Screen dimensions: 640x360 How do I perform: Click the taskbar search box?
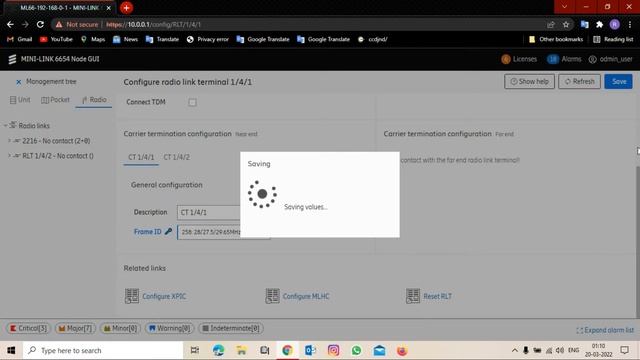click(103, 350)
